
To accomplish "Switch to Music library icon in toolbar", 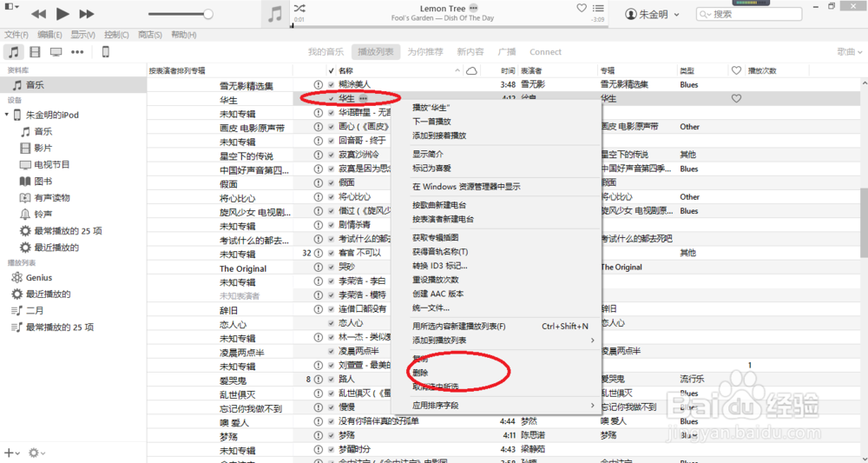I will click(14, 52).
